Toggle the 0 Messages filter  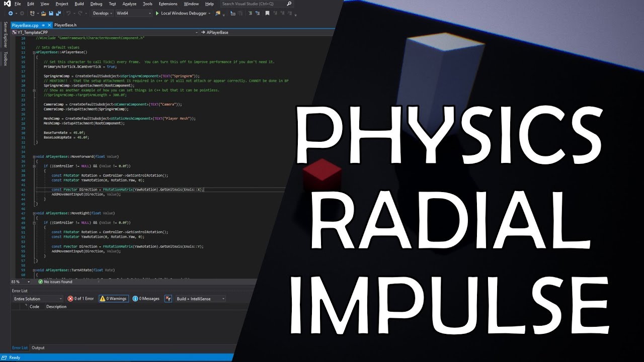[x=146, y=299]
